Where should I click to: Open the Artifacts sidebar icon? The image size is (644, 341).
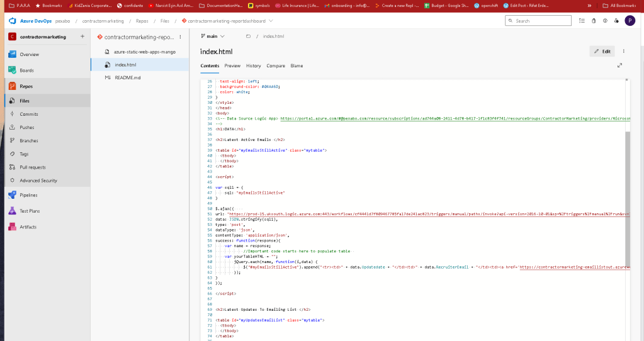(x=13, y=226)
